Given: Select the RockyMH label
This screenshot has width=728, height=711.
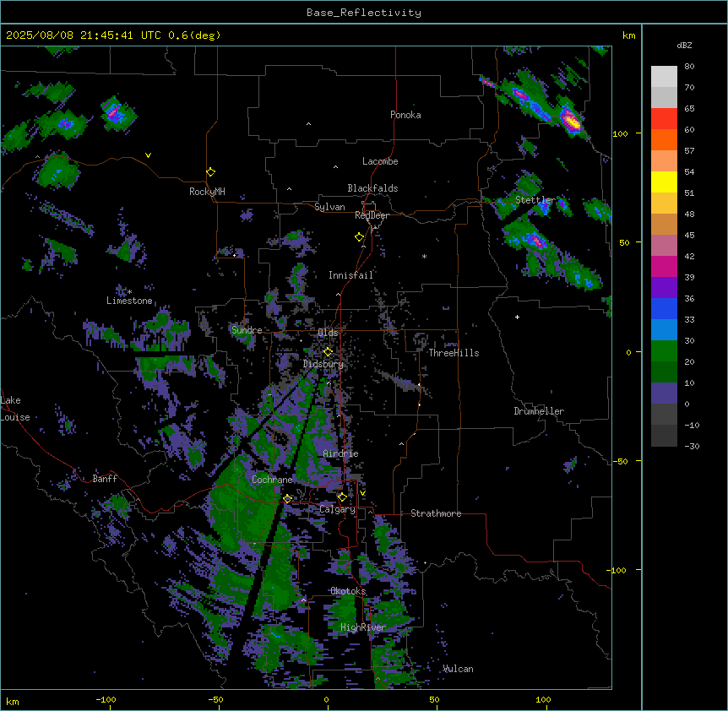Looking at the screenshot, I should (207, 192).
